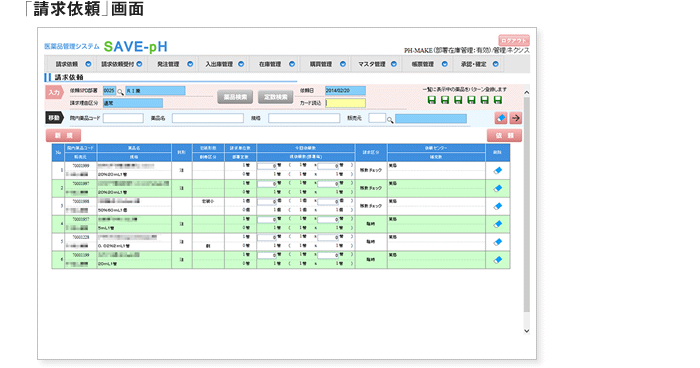
Task: Expand blue arrow beside マスタ管理
Action: 394,64
